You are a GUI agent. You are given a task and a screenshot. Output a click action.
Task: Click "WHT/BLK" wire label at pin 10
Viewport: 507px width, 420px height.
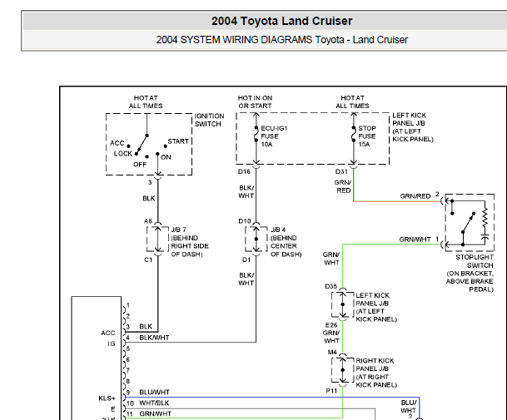pos(154,403)
